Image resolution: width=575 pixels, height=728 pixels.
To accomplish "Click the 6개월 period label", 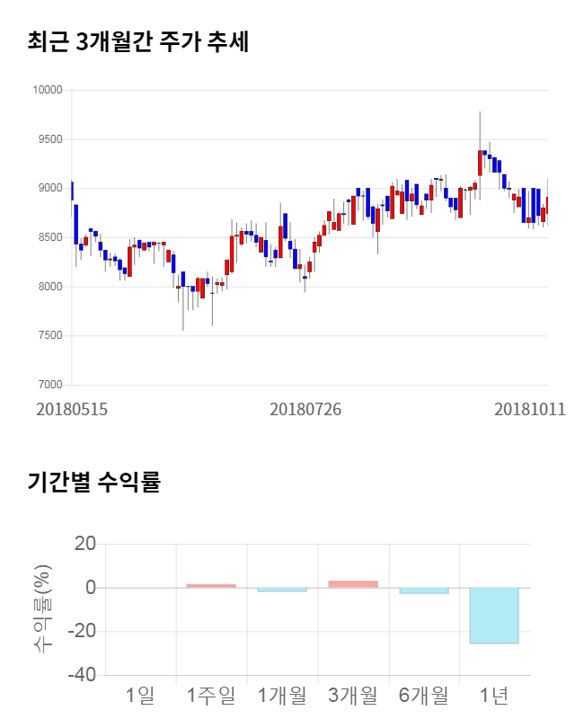I will (x=423, y=695).
